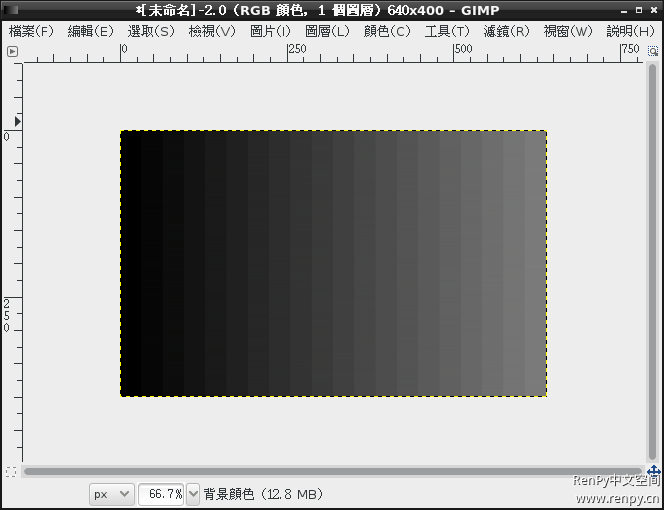This screenshot has height=510, width=664.
Task: Open the 圖片(I) menu
Action: click(270, 31)
